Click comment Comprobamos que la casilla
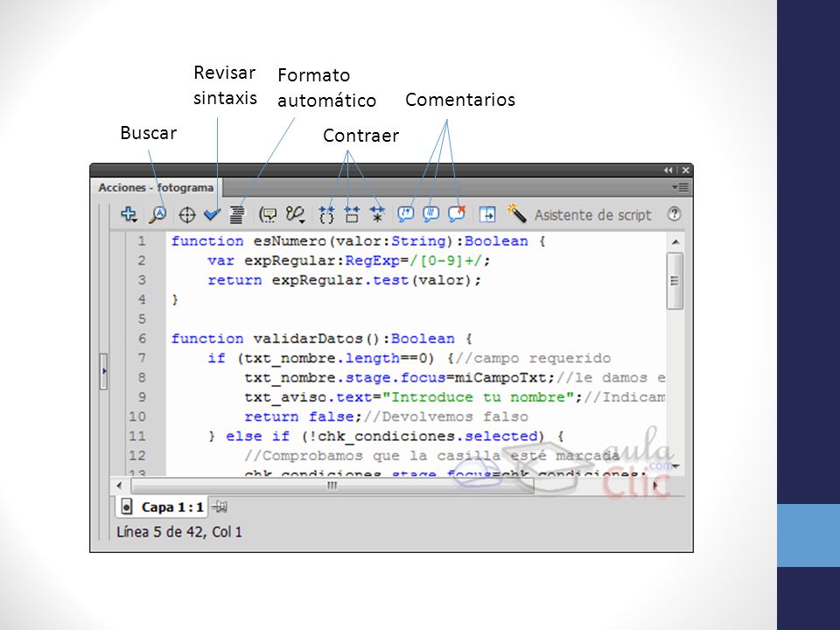840x630 pixels. (431, 455)
